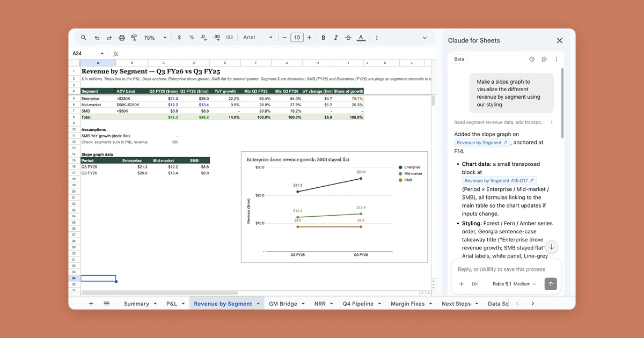Print the spreadsheet
The image size is (644, 338).
point(122,38)
